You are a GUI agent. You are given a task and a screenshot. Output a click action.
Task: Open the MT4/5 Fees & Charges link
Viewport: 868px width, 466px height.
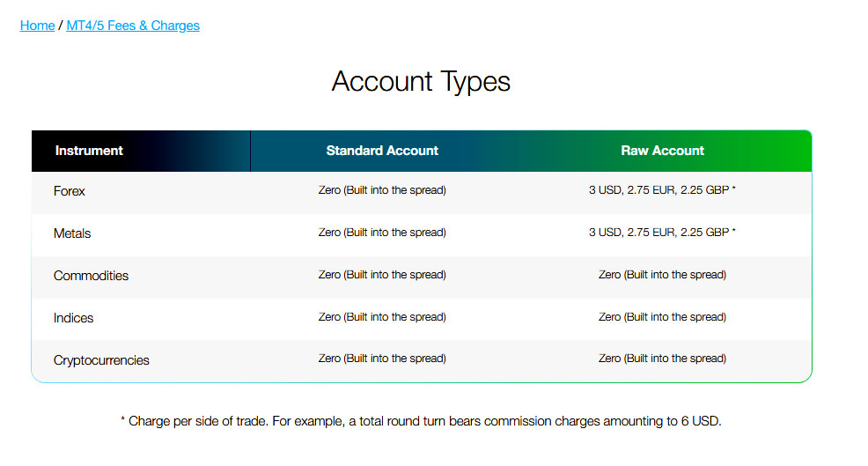coord(133,26)
